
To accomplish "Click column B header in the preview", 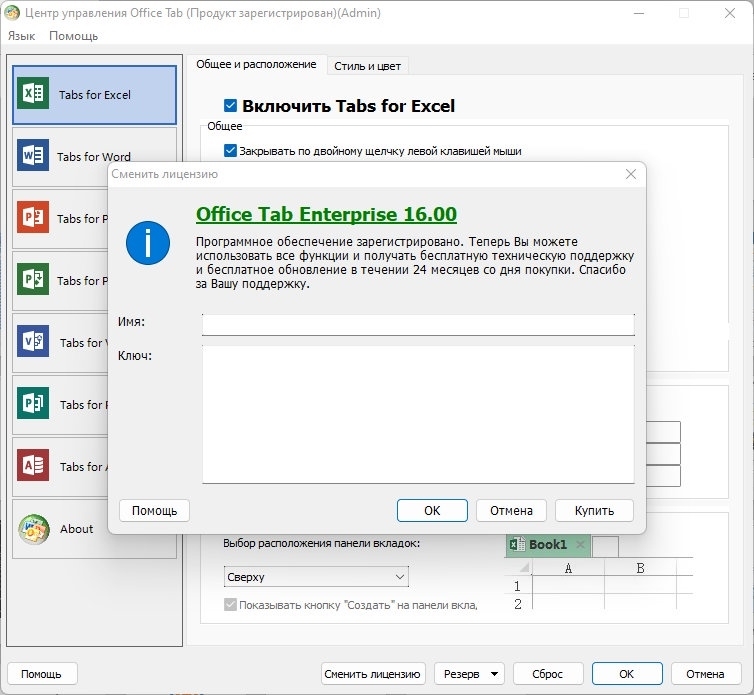I will [x=641, y=569].
